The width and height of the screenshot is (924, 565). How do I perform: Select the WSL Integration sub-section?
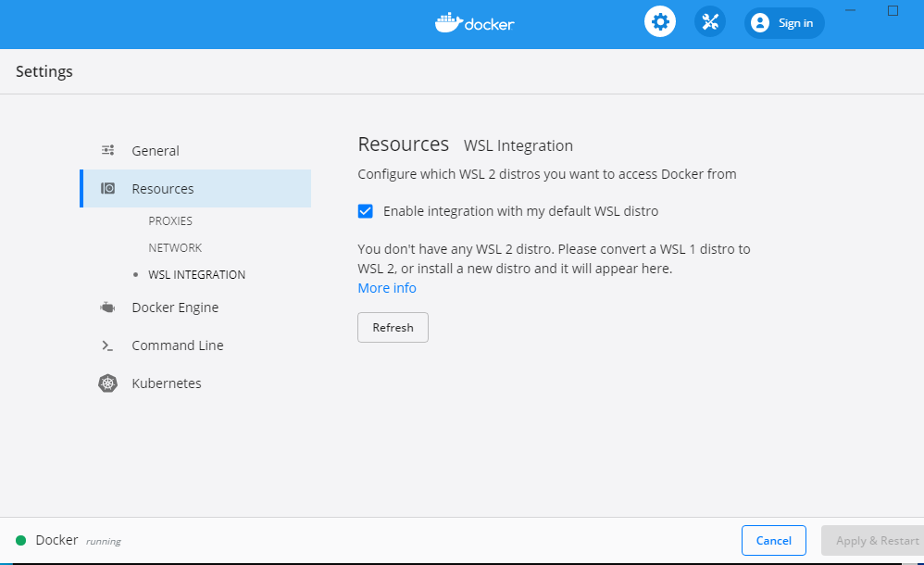(196, 275)
